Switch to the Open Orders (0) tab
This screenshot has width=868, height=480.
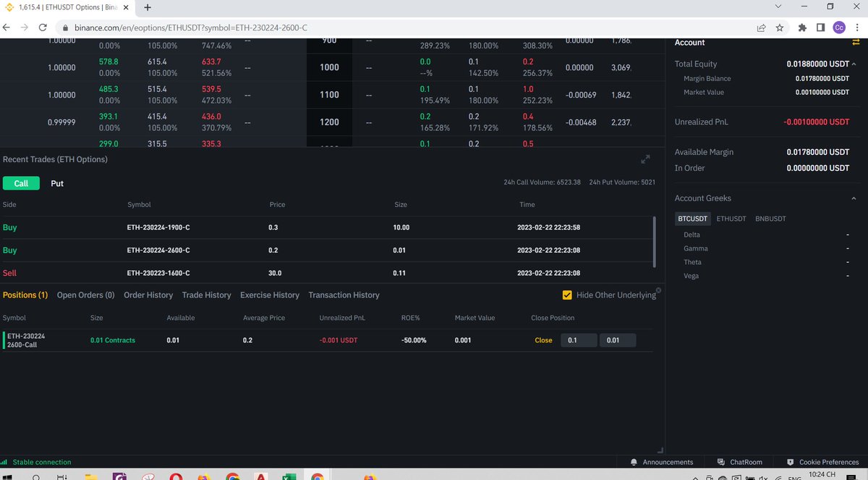tap(86, 295)
